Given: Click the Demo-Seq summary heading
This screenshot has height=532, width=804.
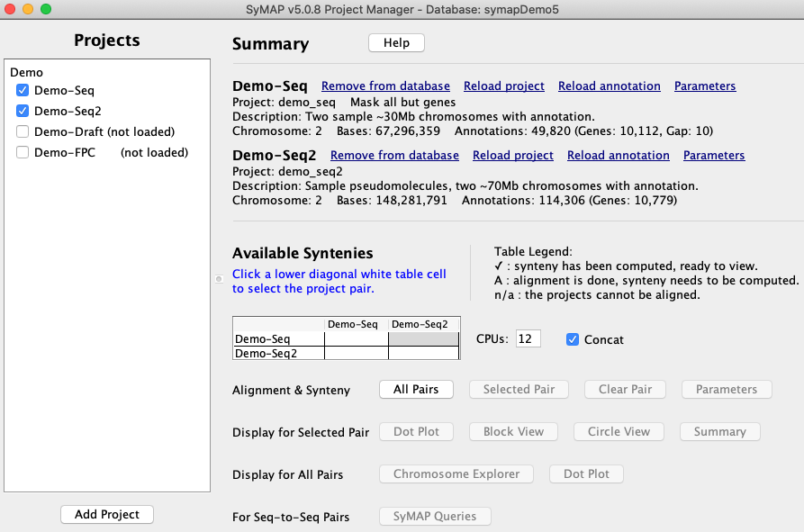Looking at the screenshot, I should (270, 86).
